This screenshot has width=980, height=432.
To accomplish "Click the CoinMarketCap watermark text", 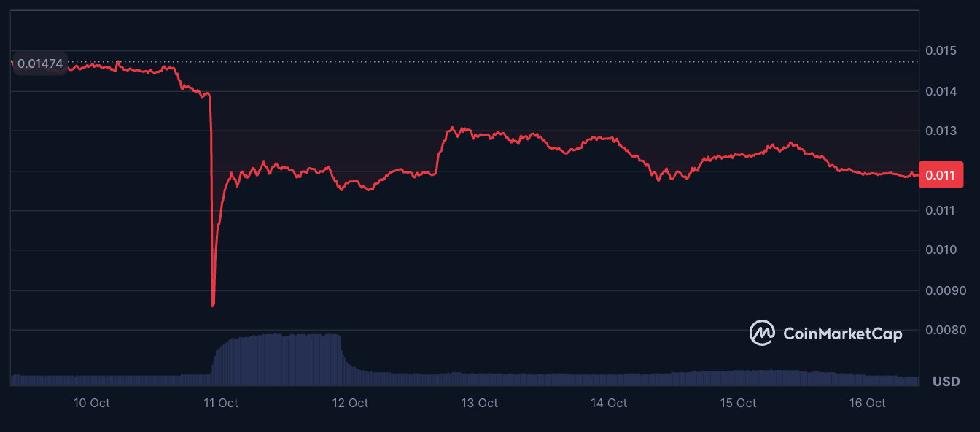I will pyautogui.click(x=842, y=333).
